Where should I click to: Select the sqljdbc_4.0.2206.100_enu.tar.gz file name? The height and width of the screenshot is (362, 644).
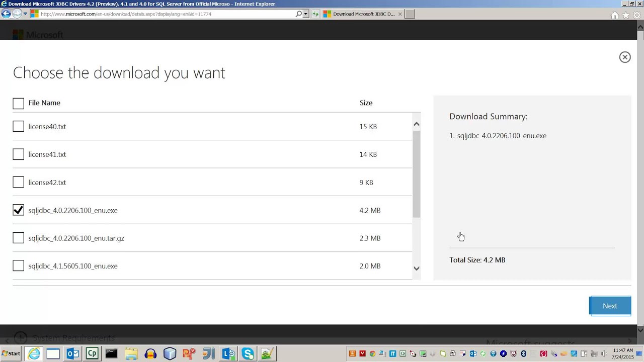coord(76,238)
